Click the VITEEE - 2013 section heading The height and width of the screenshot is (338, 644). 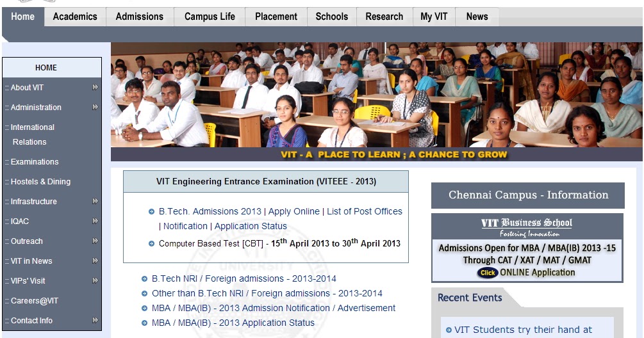(x=266, y=182)
